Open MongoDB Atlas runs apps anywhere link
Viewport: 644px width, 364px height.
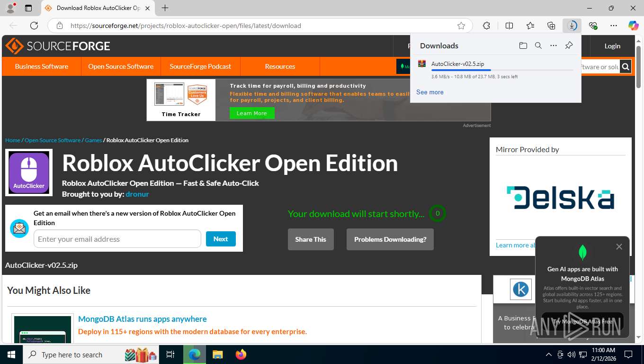(143, 319)
